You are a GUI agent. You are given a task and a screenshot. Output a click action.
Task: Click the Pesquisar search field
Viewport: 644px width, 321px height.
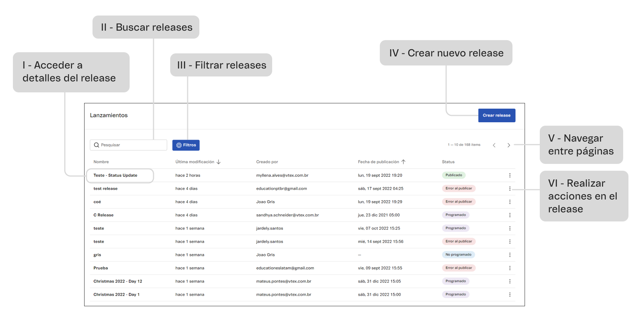click(129, 145)
